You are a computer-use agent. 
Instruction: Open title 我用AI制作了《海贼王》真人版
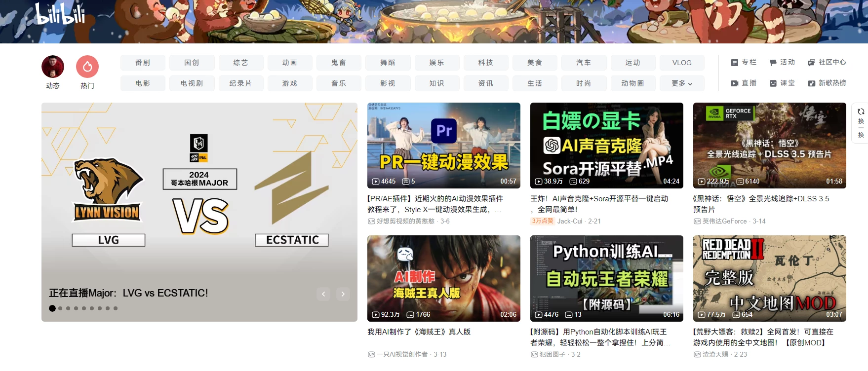[419, 332]
